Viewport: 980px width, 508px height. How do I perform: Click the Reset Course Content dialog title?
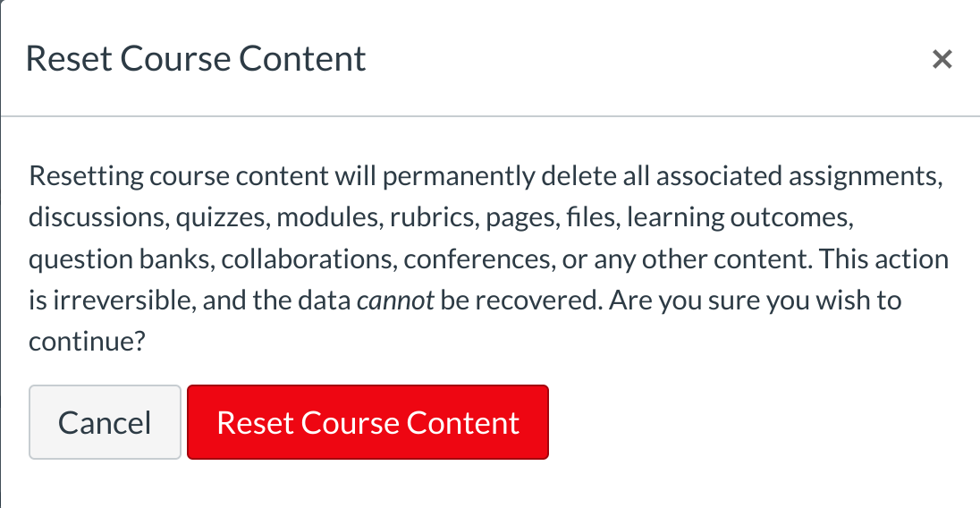click(x=196, y=59)
